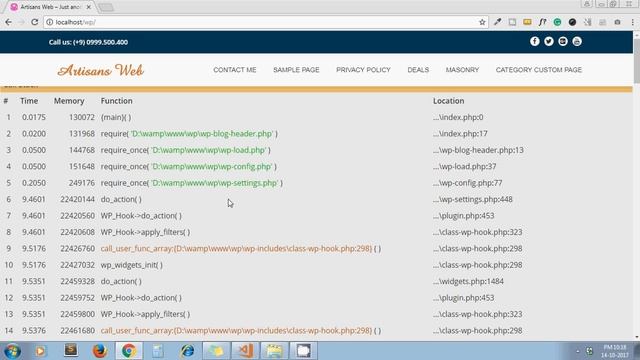Screen dimensions: 640x360
Task: Click the wp-load.php require_once path
Action: tap(209, 150)
